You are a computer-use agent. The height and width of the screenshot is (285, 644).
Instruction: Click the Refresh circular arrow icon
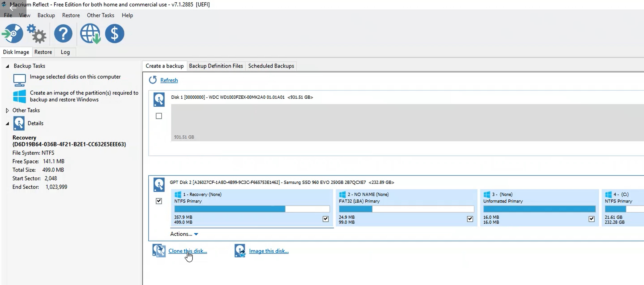(153, 80)
